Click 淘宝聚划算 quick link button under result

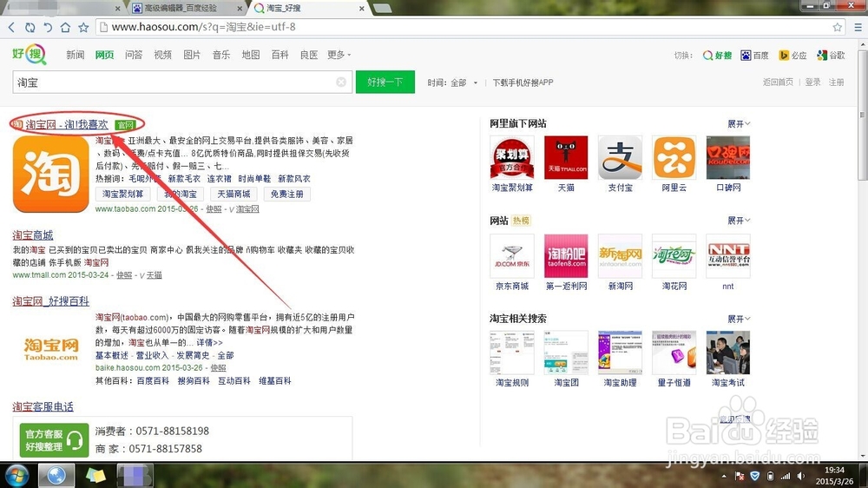pos(123,195)
